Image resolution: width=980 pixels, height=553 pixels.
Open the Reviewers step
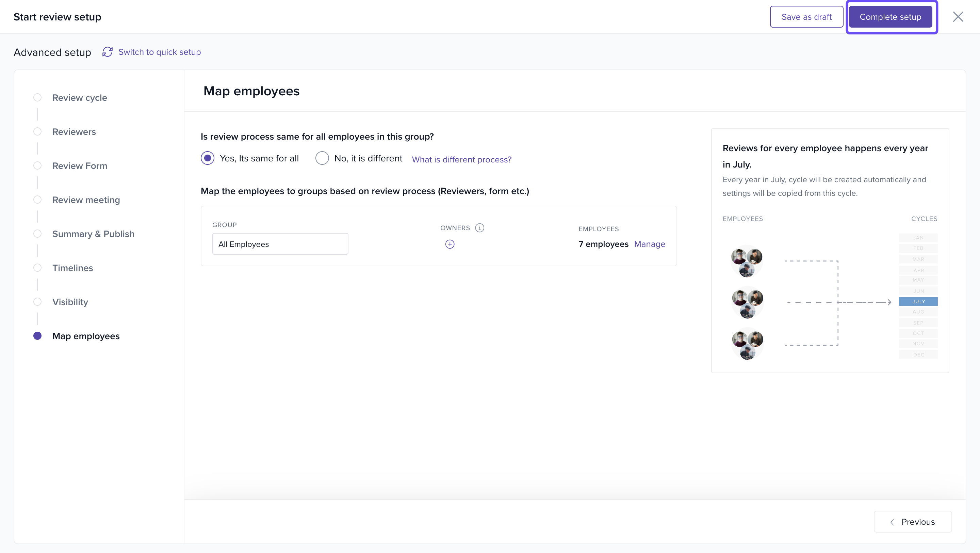click(74, 132)
